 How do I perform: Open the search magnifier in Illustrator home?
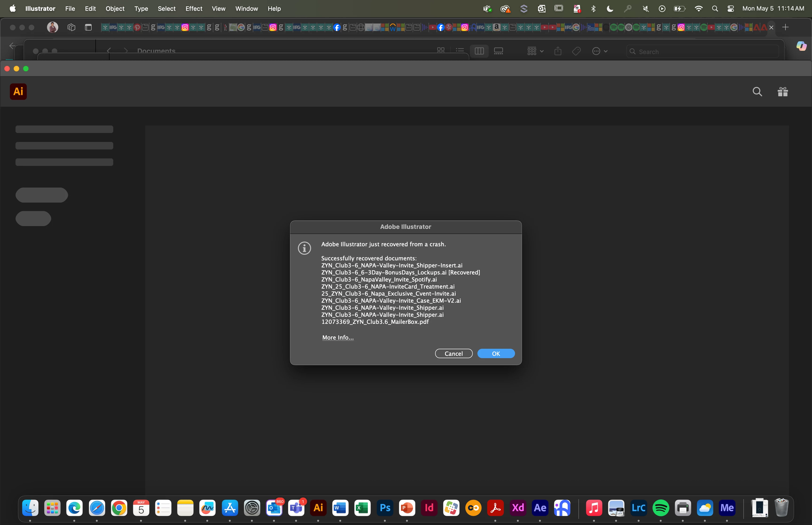(x=757, y=91)
